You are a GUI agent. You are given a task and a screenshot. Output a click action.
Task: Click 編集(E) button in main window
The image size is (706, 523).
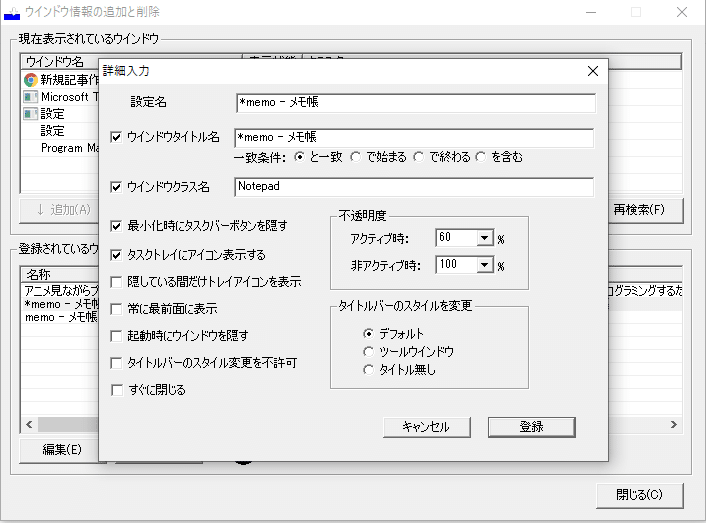(59, 450)
